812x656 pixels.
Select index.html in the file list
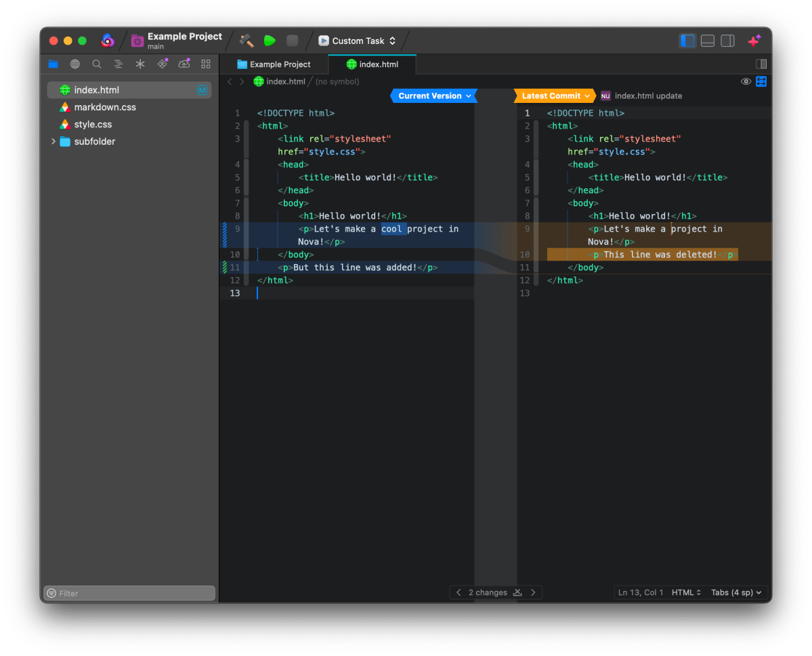click(x=129, y=90)
